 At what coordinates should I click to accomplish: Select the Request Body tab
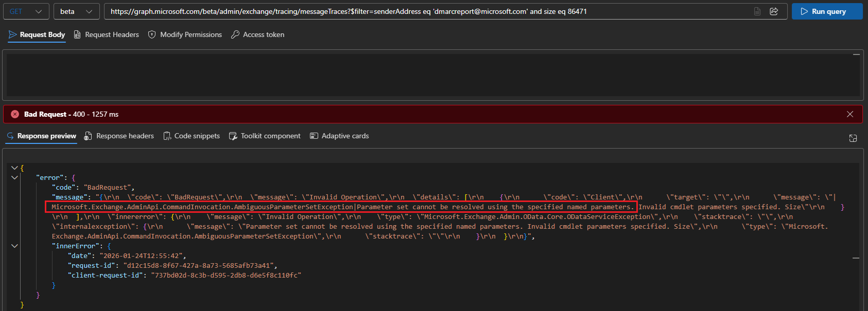click(x=37, y=34)
